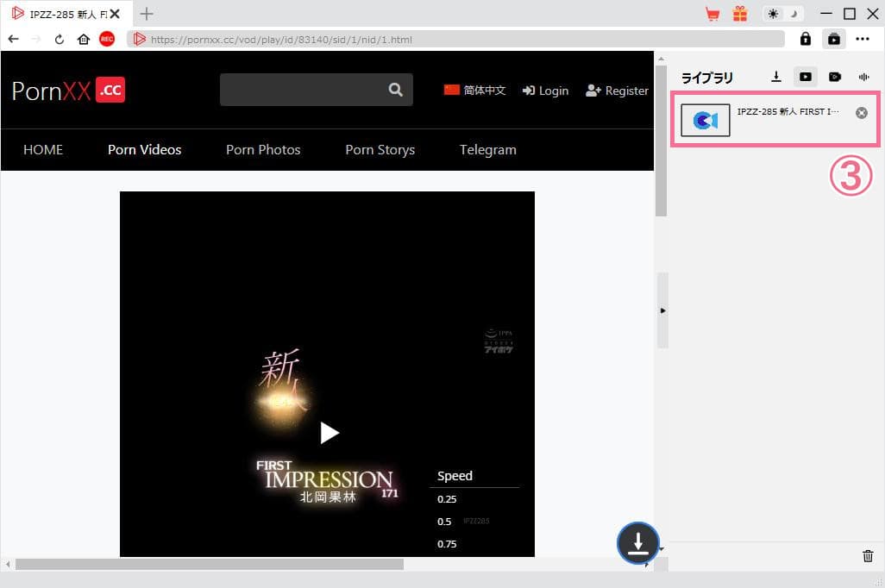Open the shopping cart icon
The image size is (885, 588).
coord(712,14)
